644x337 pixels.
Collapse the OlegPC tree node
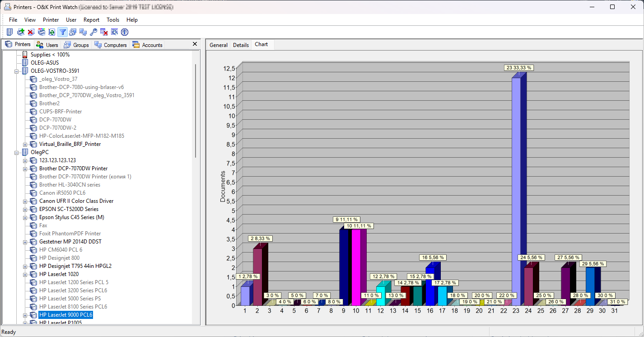[x=17, y=152]
